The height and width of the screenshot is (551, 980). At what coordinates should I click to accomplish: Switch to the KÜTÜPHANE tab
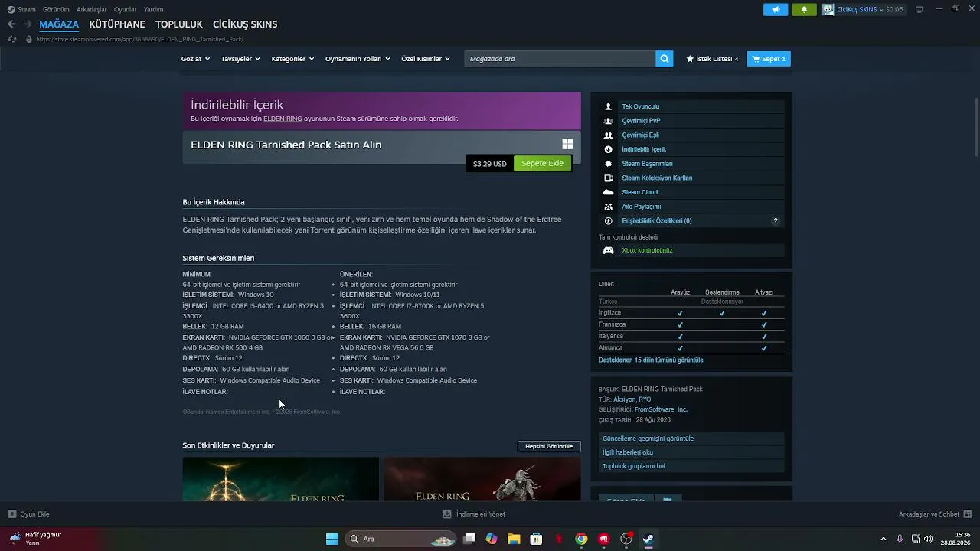tap(117, 24)
